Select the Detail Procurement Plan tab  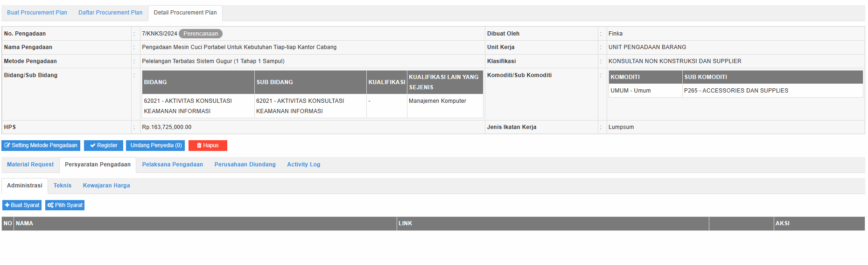[185, 13]
